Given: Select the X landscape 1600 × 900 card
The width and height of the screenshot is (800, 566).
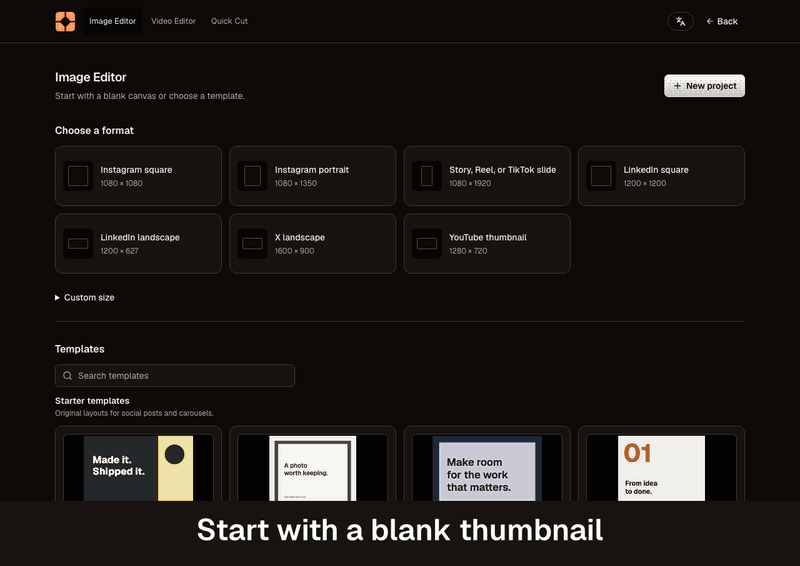Looking at the screenshot, I should point(313,243).
